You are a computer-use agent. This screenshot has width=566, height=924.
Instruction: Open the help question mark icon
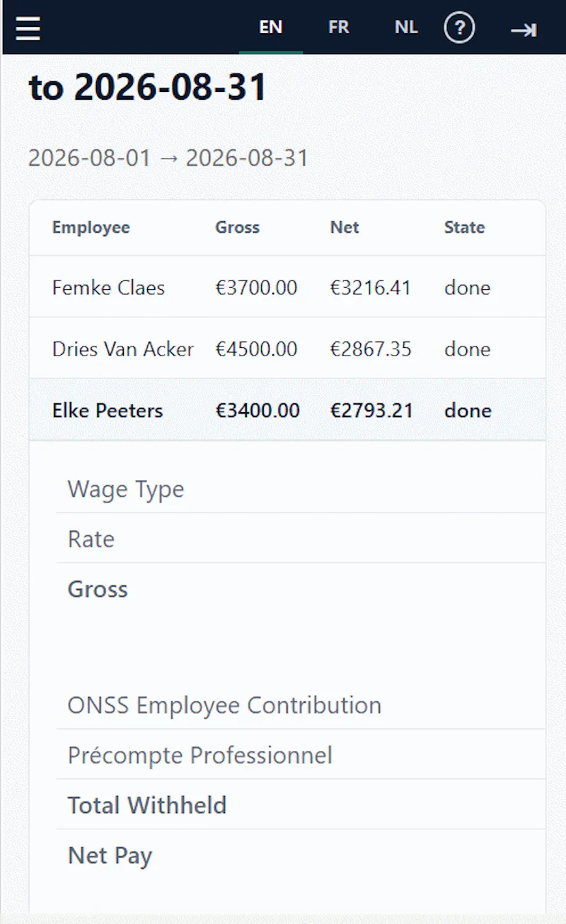coord(459,28)
